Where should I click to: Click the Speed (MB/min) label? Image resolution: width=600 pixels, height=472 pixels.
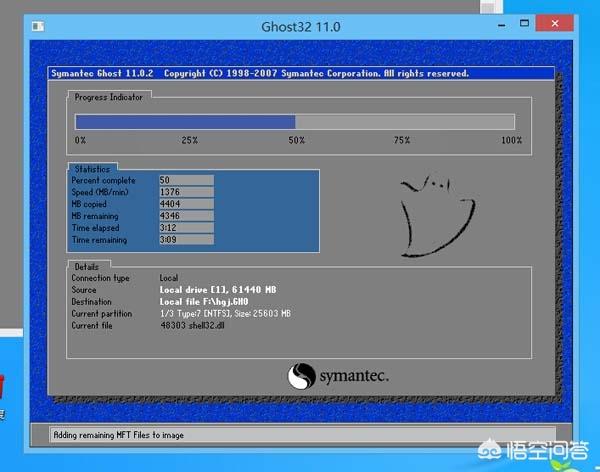100,192
